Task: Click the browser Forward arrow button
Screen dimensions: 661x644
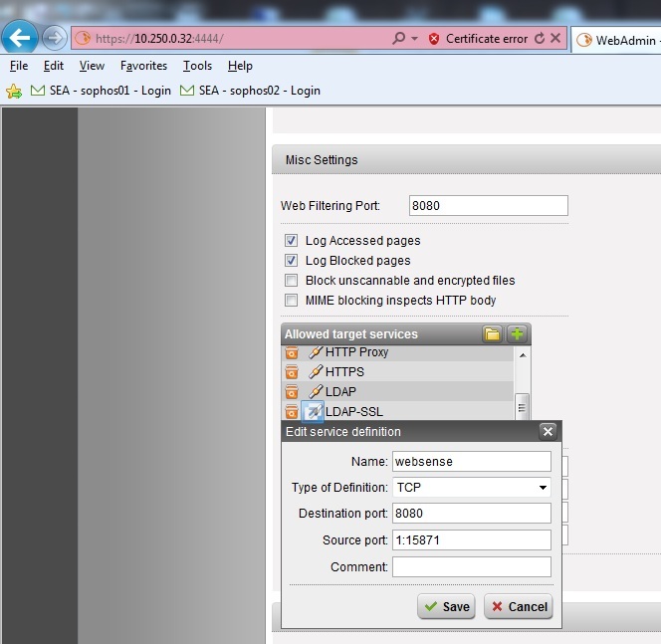Action: (x=55, y=39)
